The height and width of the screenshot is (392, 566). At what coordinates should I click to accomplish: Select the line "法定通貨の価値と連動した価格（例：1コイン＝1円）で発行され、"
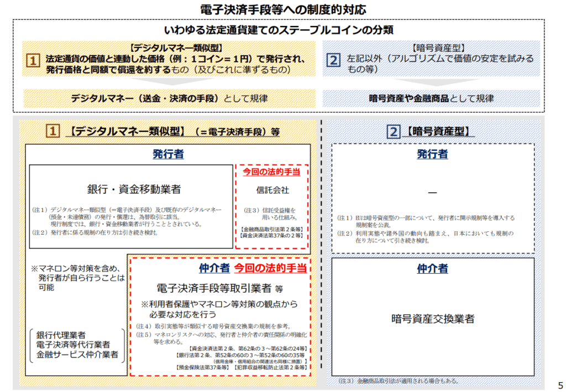click(x=176, y=59)
